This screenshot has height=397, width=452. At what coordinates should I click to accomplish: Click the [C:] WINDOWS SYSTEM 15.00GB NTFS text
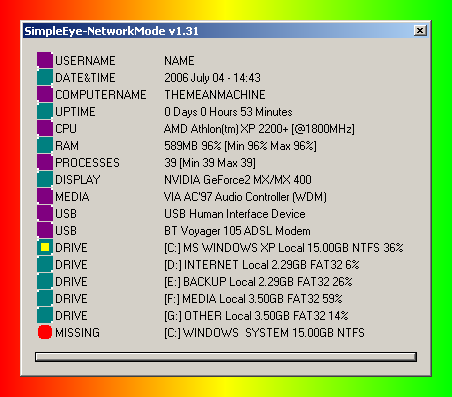pos(264,333)
